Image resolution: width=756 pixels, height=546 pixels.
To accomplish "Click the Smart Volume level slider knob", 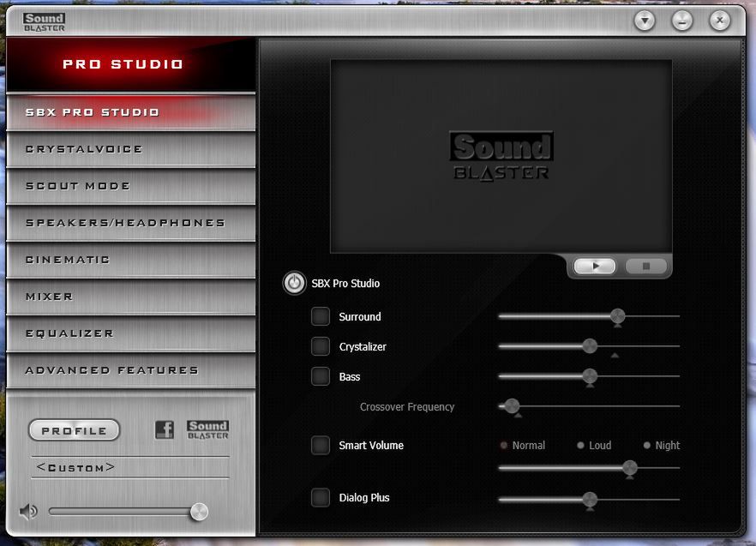I will (629, 467).
